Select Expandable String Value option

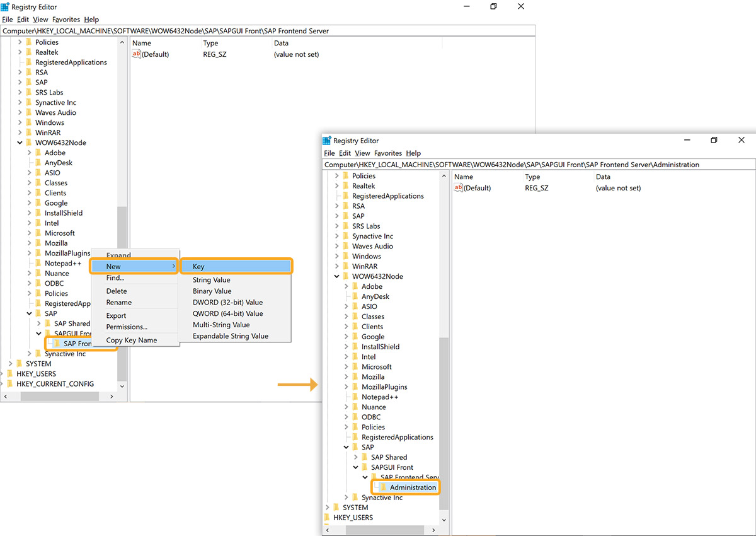point(231,336)
